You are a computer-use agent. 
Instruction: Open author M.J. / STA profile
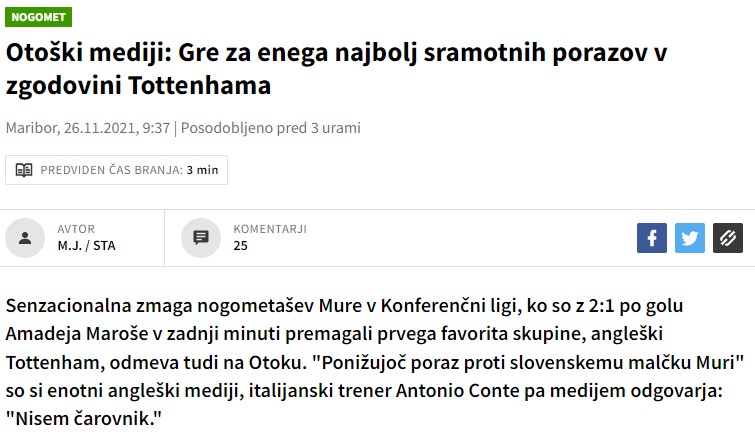coord(87,246)
